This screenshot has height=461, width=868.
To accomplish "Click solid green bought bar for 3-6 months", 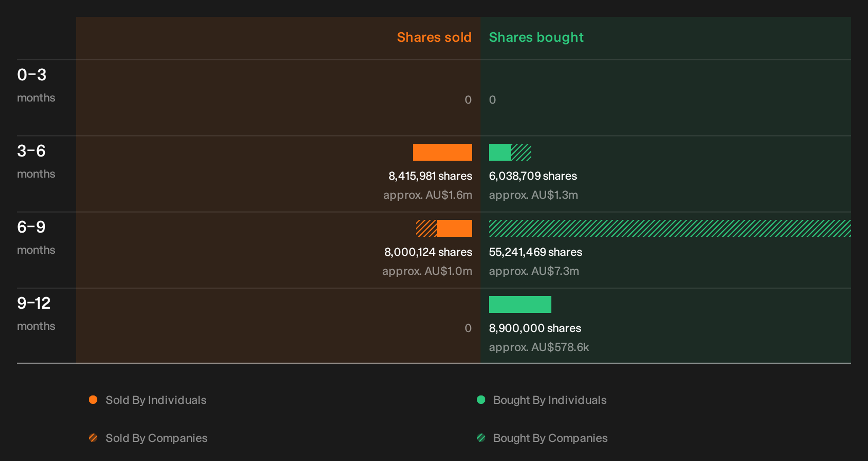I will pyautogui.click(x=500, y=152).
